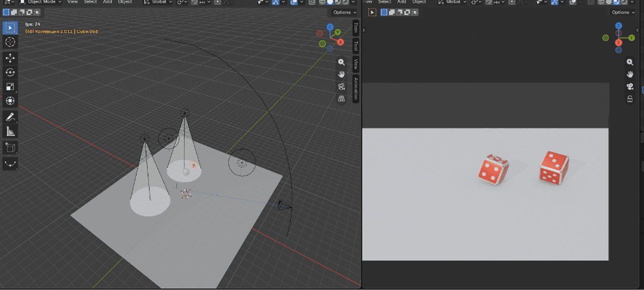Open the View menu in left viewport
This screenshot has height=290, width=644.
72,2
